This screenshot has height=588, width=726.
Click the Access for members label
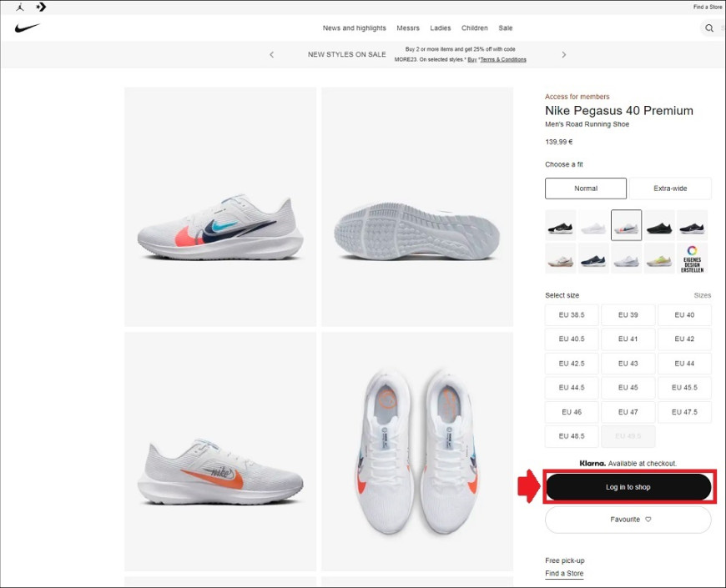click(x=577, y=97)
